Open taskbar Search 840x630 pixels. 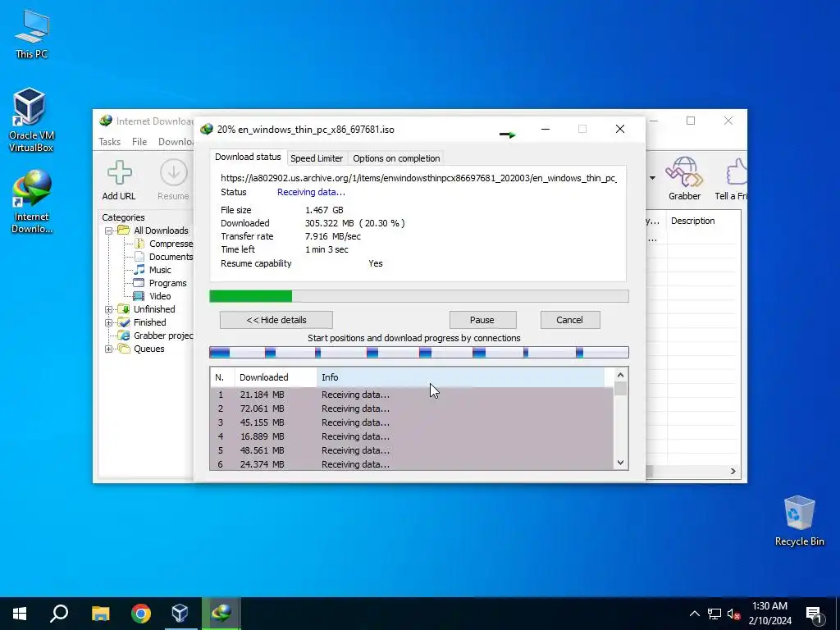click(59, 614)
